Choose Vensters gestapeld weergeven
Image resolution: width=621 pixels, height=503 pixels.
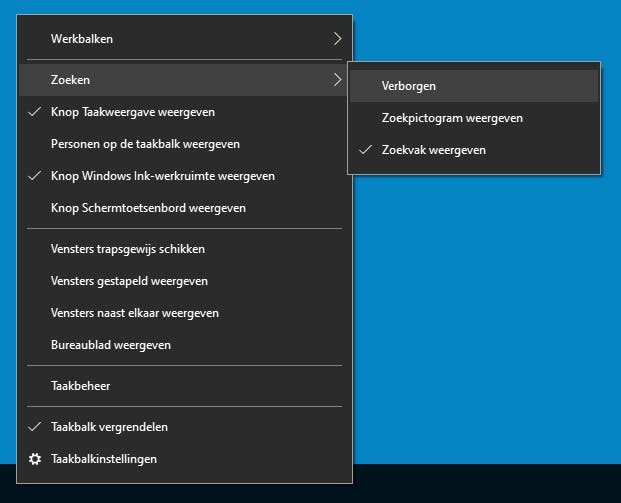tap(129, 281)
